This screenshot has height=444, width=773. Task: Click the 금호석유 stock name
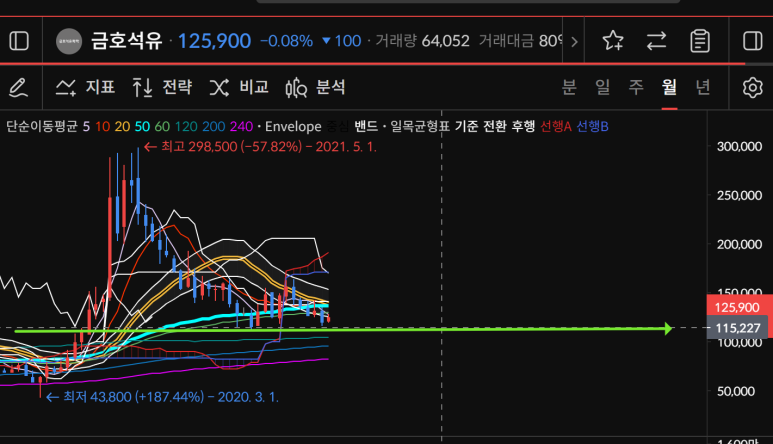tap(127, 41)
